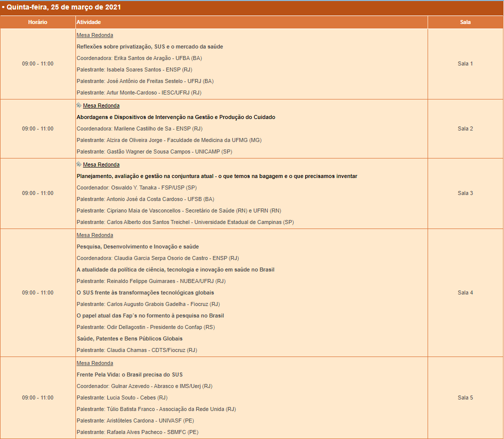Click the Sala 2 room cell

(x=466, y=128)
